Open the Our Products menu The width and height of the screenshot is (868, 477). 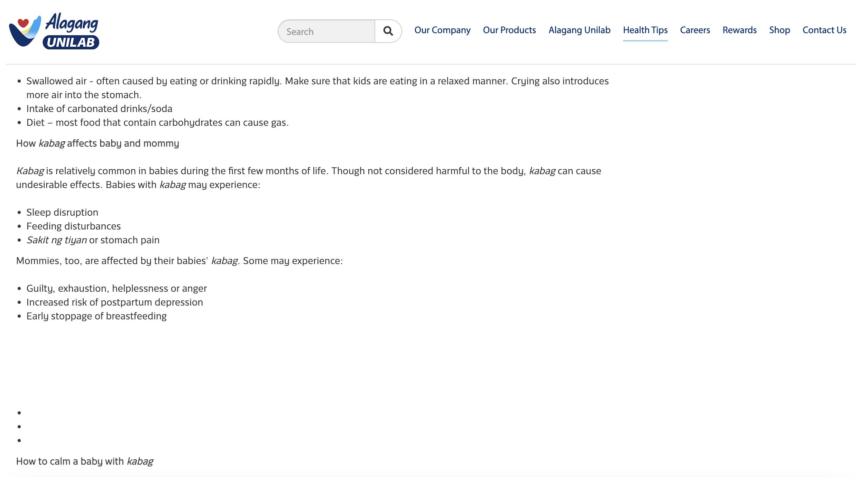pos(509,30)
